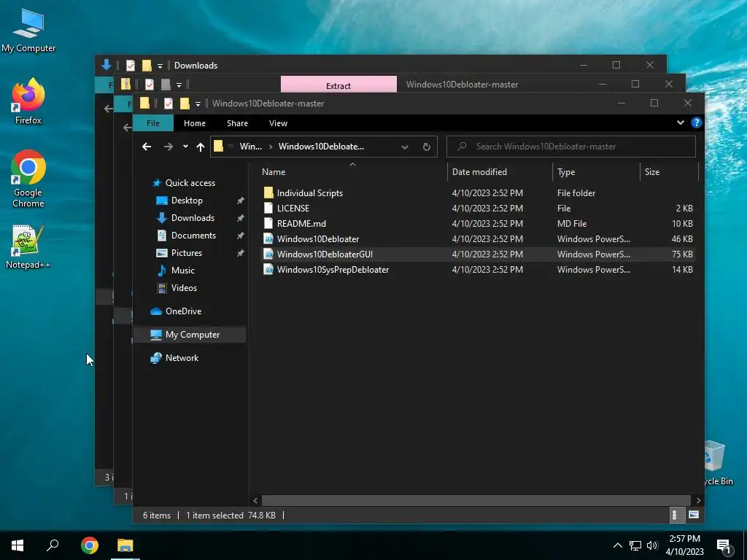Screen dimensions: 747x560
Task: Click Win... breadcrumb in address bar
Action: point(251,147)
